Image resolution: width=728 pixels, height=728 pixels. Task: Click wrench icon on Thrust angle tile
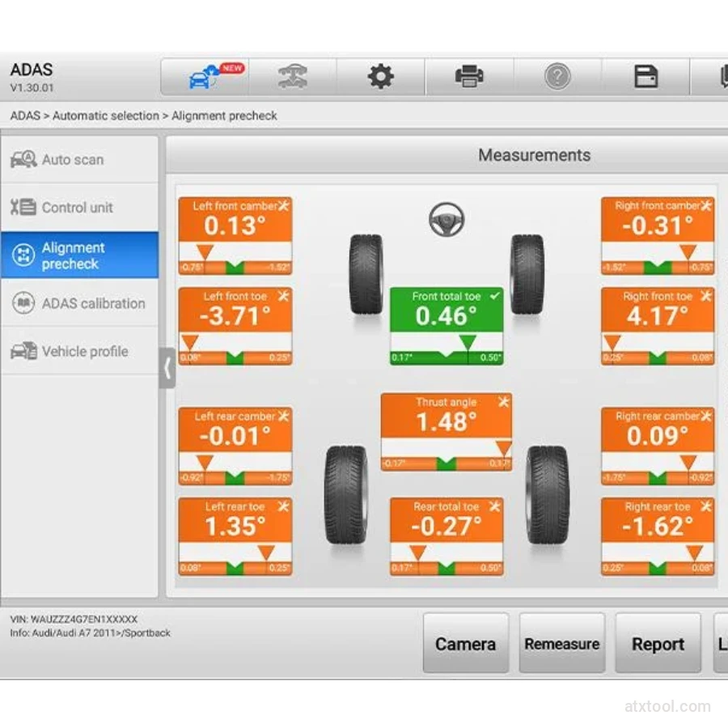[x=503, y=402]
